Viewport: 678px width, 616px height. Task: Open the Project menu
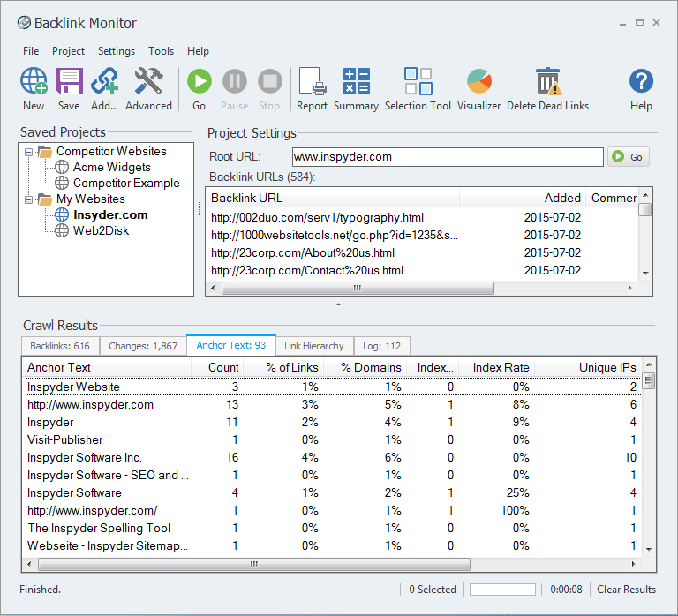tap(68, 51)
